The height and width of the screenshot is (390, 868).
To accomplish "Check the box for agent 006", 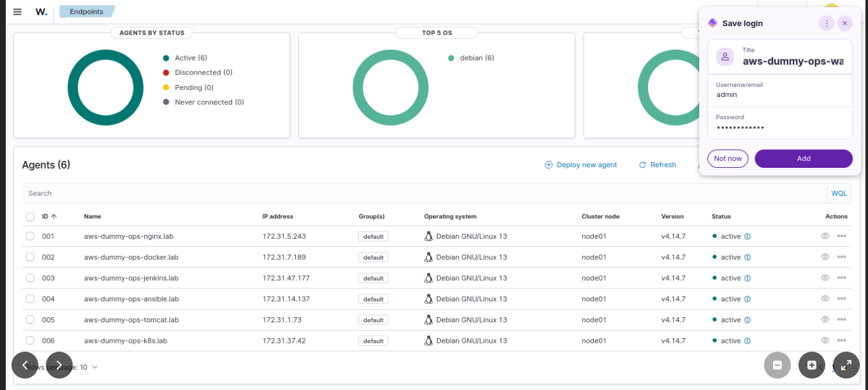I will tap(30, 341).
